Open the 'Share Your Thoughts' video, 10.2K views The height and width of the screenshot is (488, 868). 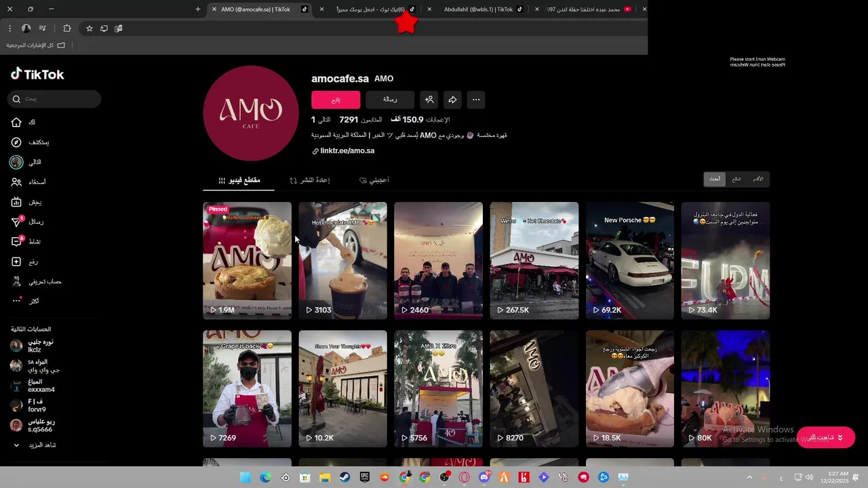click(x=342, y=389)
